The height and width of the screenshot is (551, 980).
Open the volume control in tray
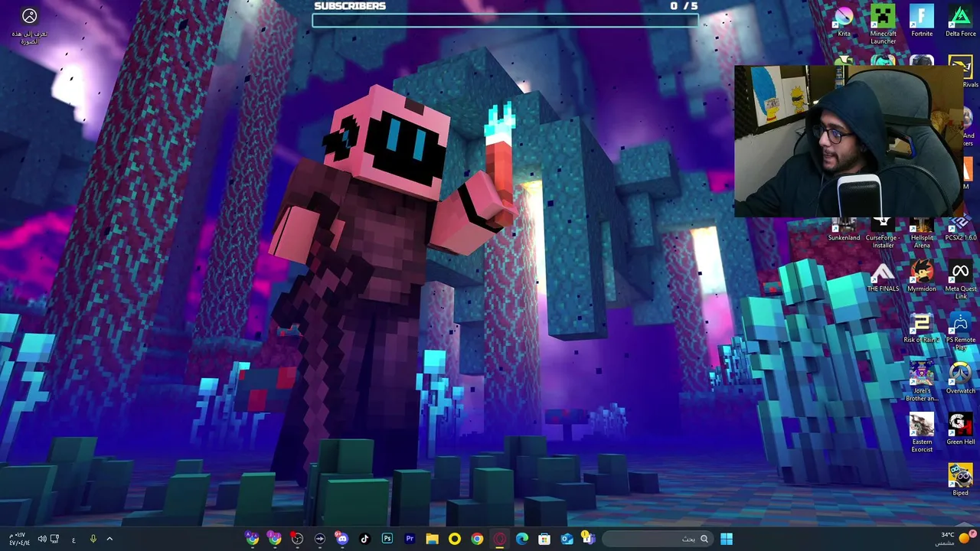tap(42, 539)
